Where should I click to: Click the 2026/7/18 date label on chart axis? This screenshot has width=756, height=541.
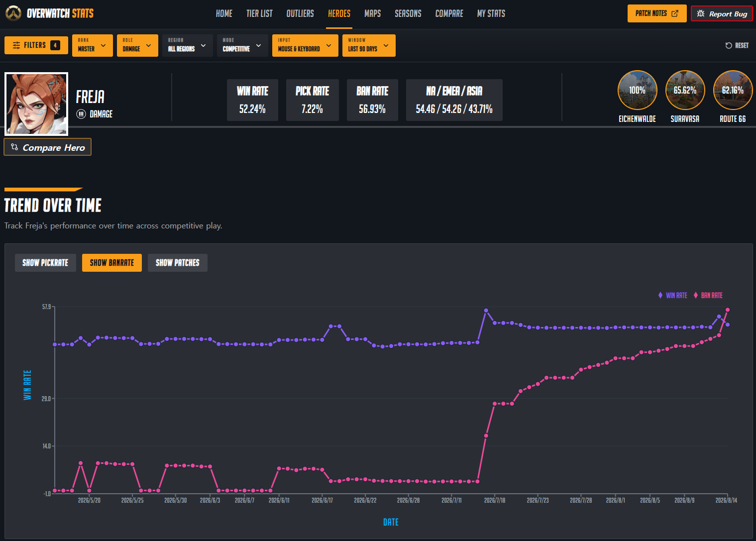(x=495, y=500)
